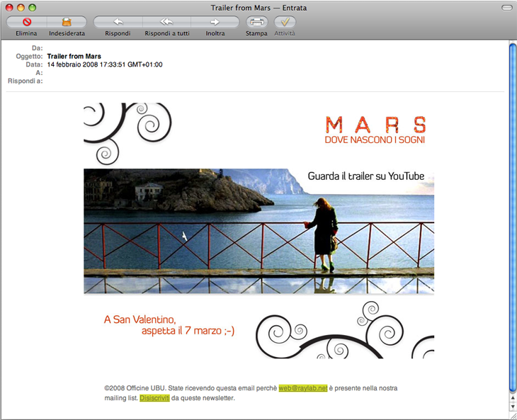517x420 pixels.
Task: Click the Oggetto subject "Trailer from Mars"
Action: tap(74, 56)
